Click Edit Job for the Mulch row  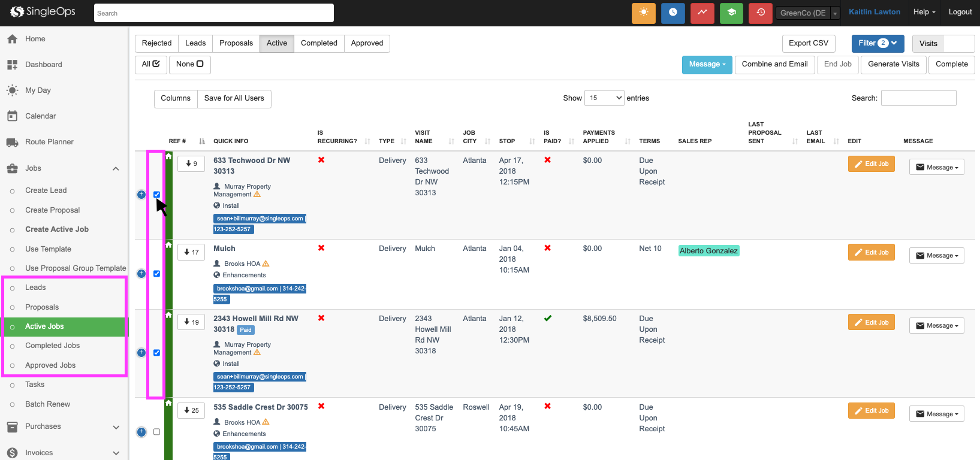point(872,252)
